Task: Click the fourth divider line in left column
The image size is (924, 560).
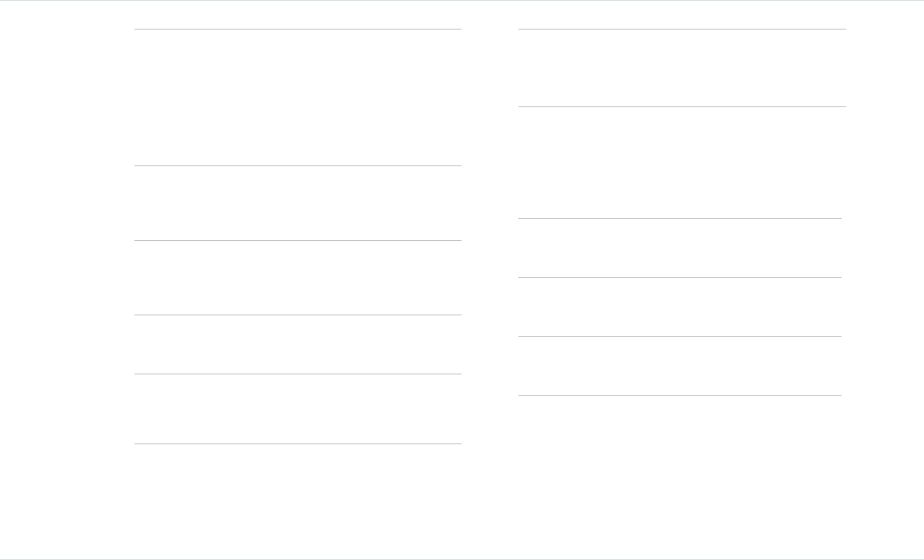Action: click(298, 315)
